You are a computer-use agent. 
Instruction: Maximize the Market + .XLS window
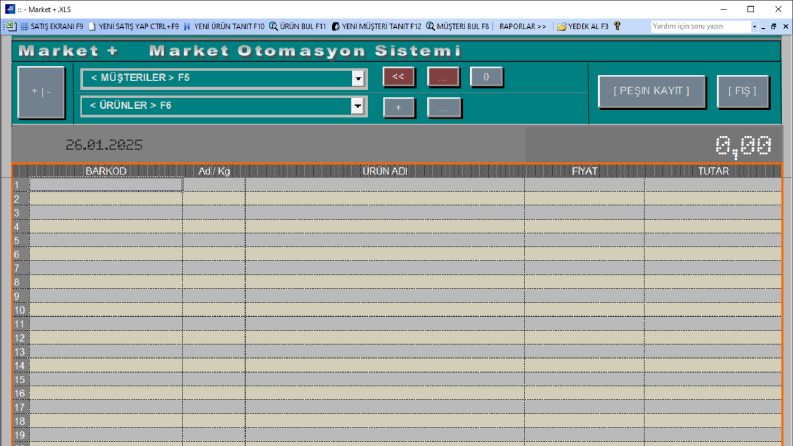click(751, 9)
